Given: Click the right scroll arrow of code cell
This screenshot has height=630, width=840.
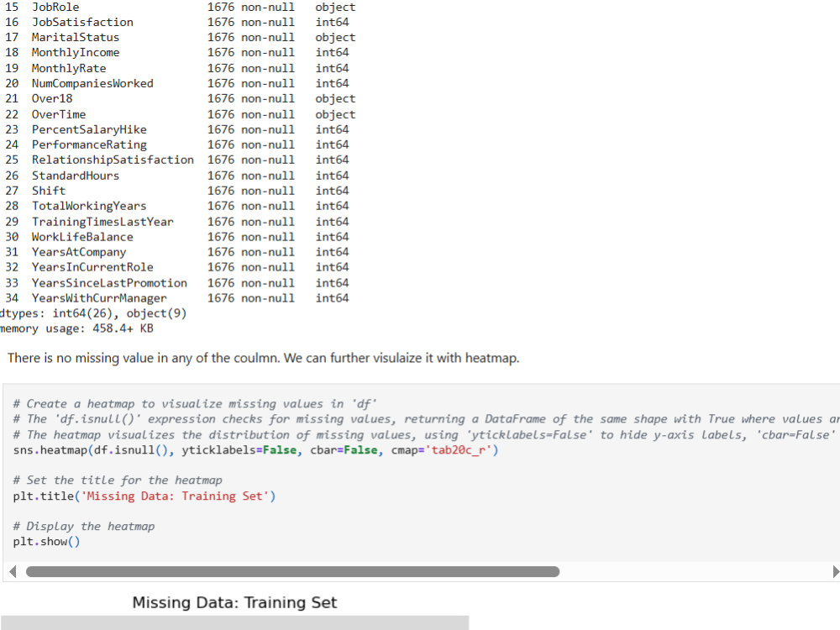Looking at the screenshot, I should 836,571.
